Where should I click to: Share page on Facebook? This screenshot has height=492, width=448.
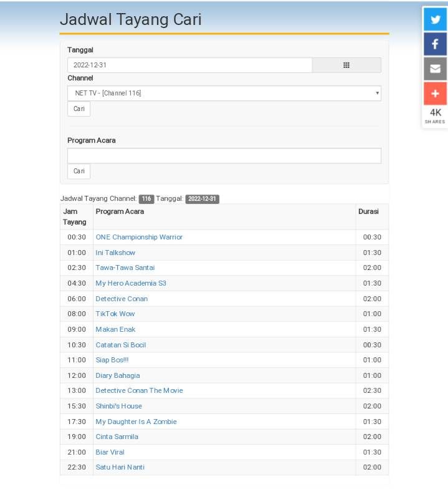pos(435,44)
